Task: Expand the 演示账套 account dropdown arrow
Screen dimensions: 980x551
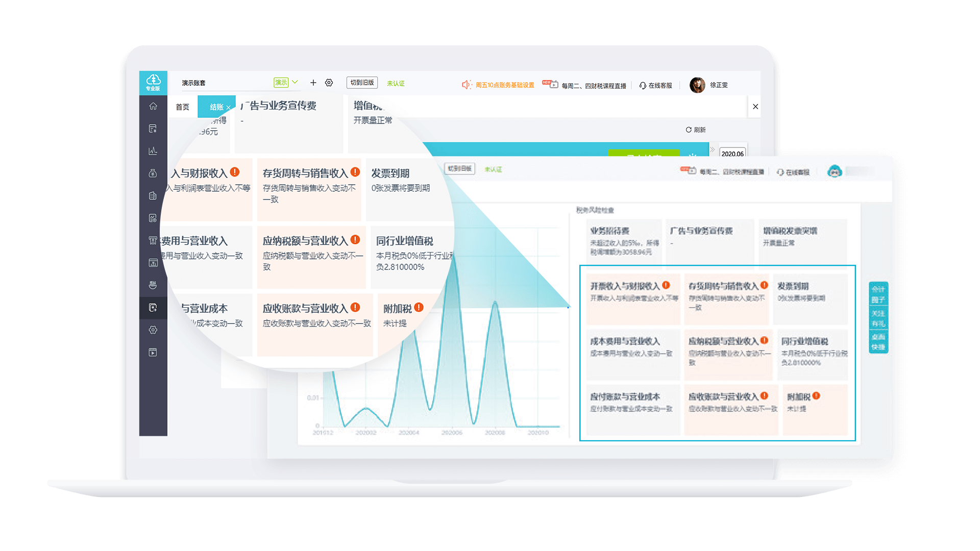Action: click(295, 82)
